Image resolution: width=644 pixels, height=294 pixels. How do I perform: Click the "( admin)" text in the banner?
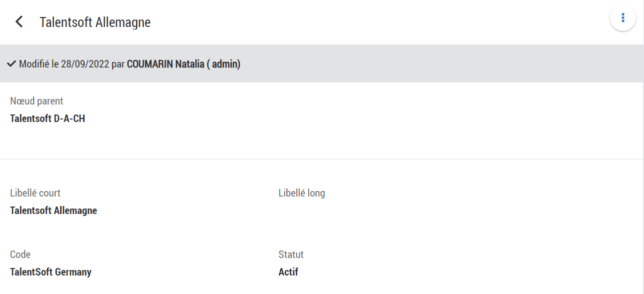click(x=224, y=64)
